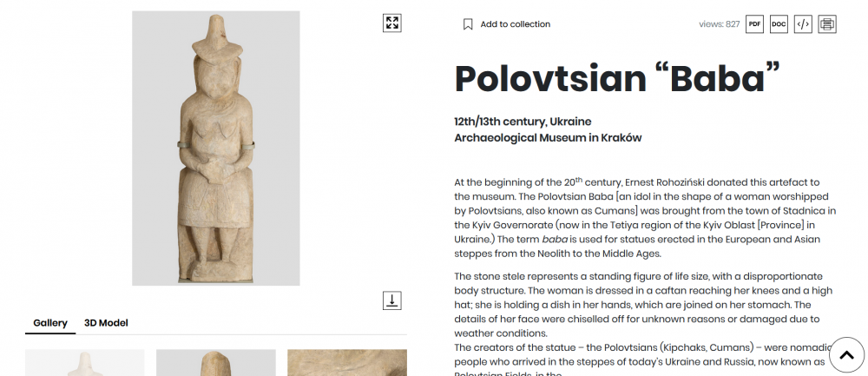Open the embed code option

tap(803, 24)
